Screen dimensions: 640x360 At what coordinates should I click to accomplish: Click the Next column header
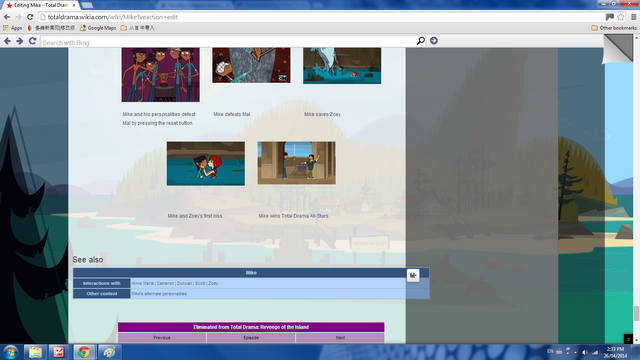tap(340, 338)
